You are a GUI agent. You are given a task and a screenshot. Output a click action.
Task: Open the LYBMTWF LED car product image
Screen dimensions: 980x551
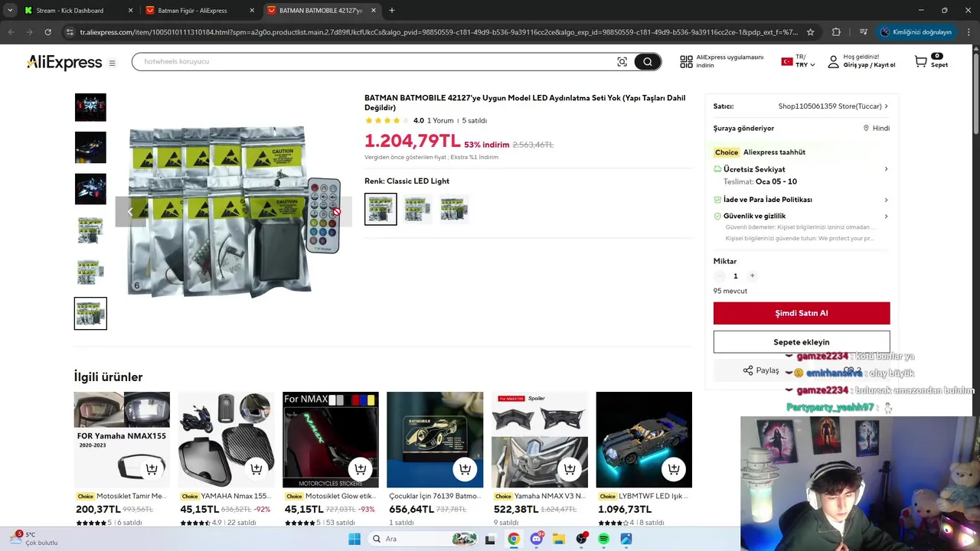(x=644, y=439)
